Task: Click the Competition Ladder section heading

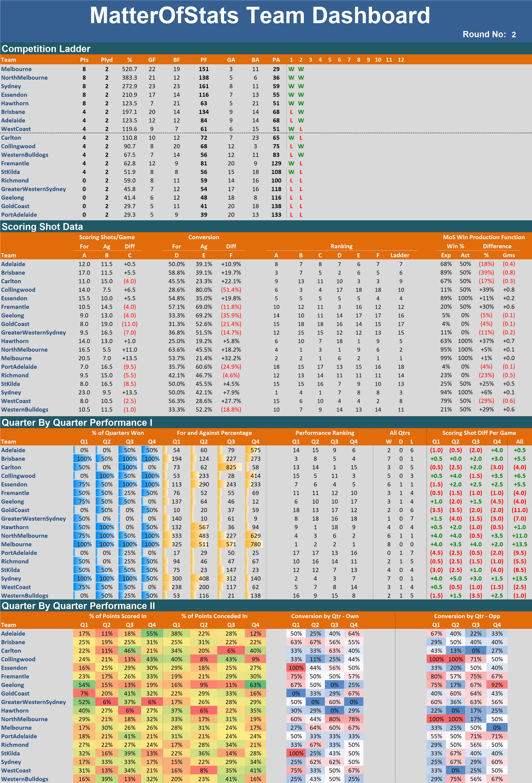Action: click(x=46, y=49)
